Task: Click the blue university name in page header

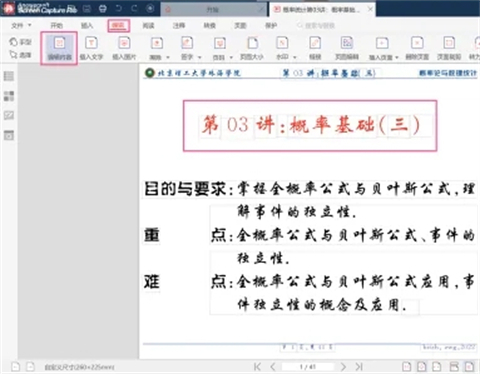Action: 199,73
